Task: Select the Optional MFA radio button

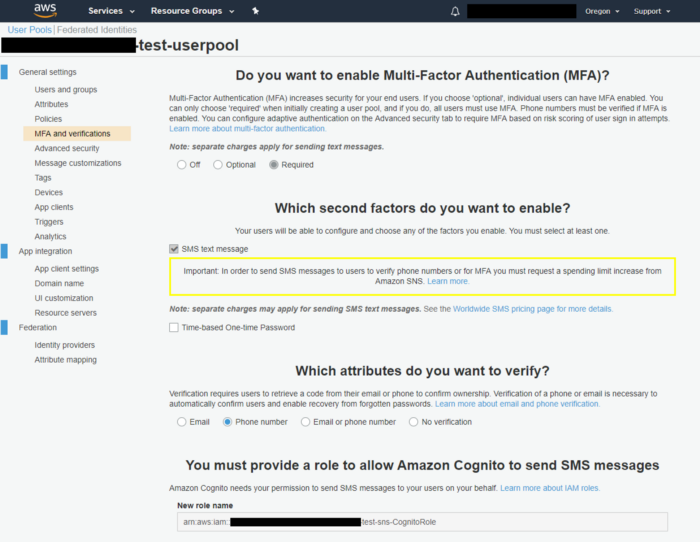Action: click(217, 165)
